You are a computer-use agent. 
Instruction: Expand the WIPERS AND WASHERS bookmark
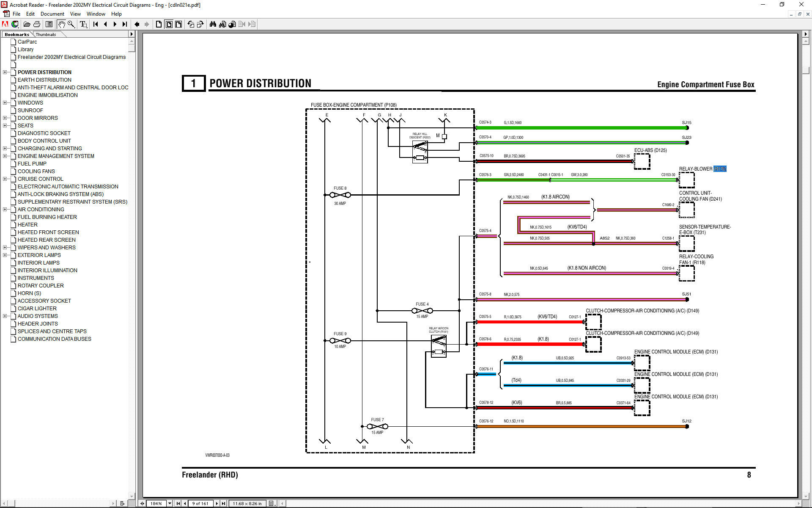tap(5, 248)
